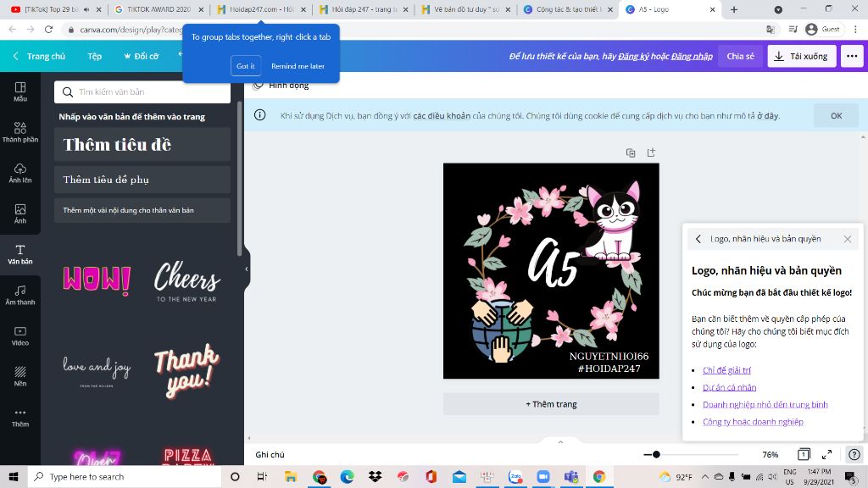
Task: Open the Ảnh lên uploads panel
Action: point(20,173)
